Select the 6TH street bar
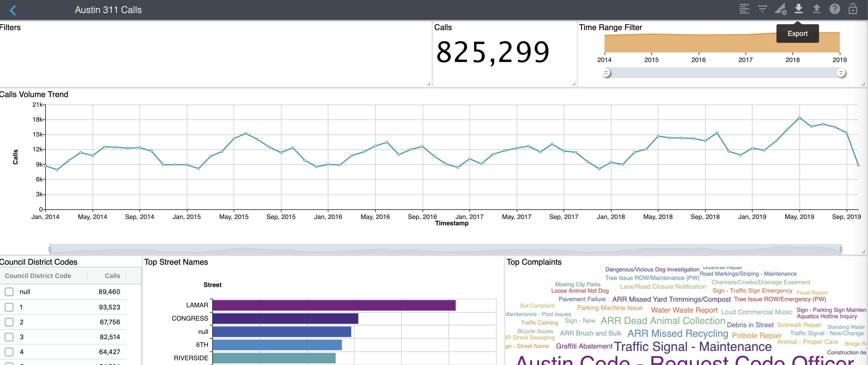The width and height of the screenshot is (868, 365). pos(277,345)
